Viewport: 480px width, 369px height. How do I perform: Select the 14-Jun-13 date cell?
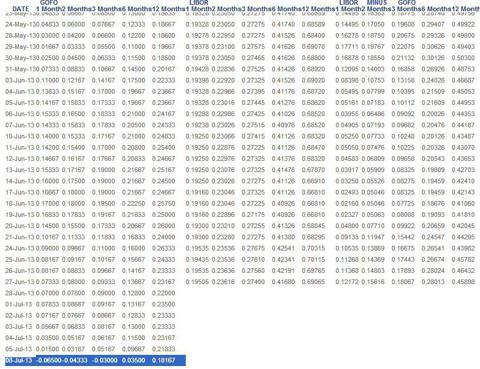click(20, 181)
